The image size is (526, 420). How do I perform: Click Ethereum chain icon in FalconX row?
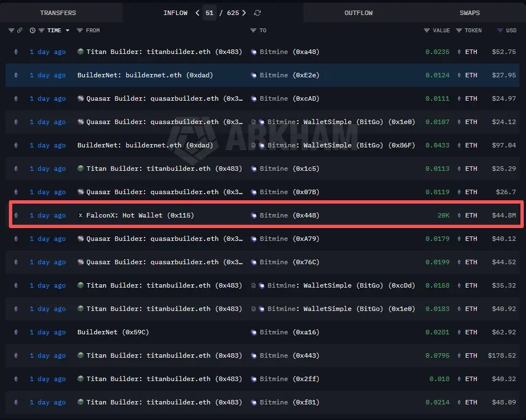pos(16,215)
